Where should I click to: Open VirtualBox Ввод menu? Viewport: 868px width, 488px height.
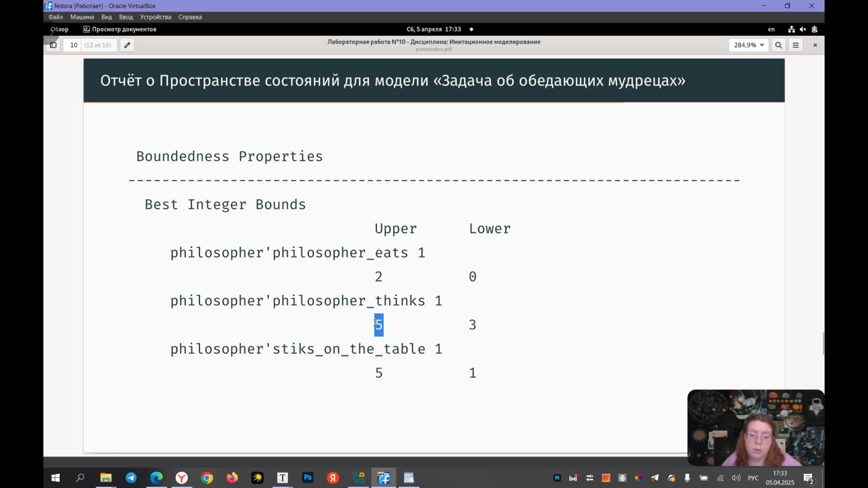[126, 17]
